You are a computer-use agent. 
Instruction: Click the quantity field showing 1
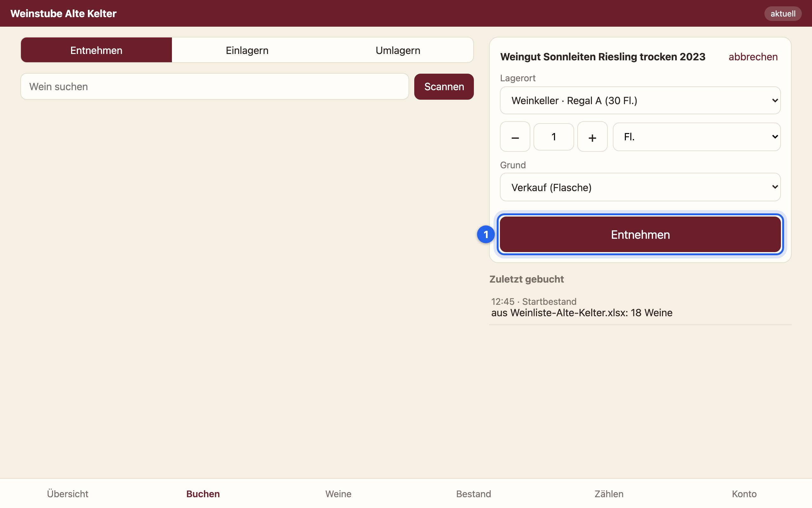coord(553,137)
